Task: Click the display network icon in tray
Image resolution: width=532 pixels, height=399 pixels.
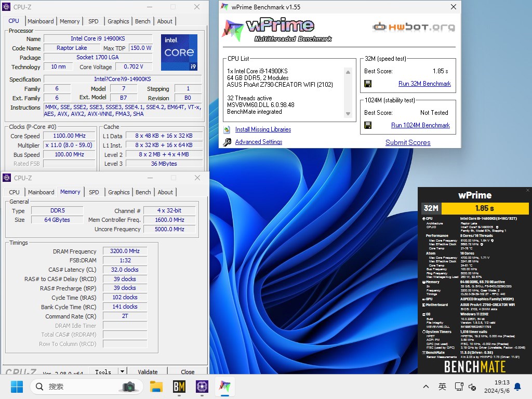Action: click(x=459, y=387)
